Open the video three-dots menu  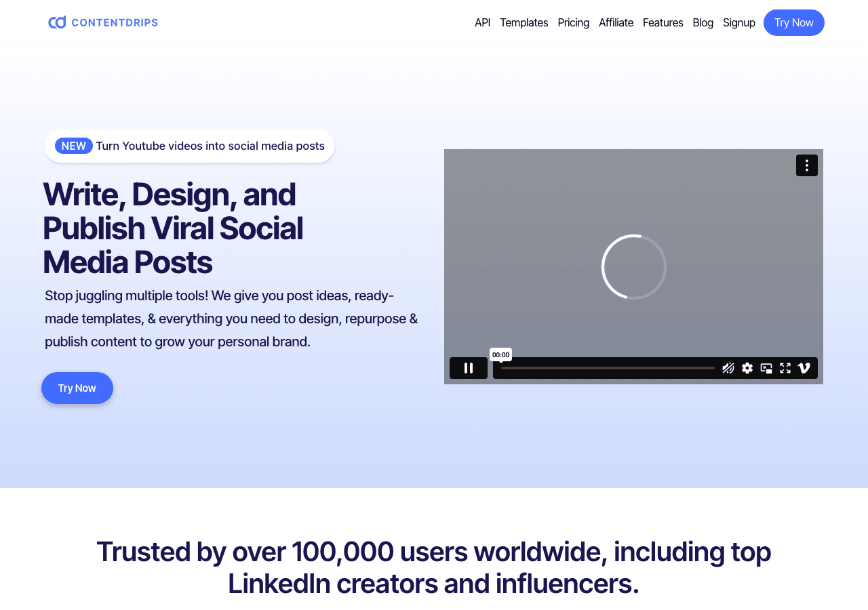pos(806,165)
